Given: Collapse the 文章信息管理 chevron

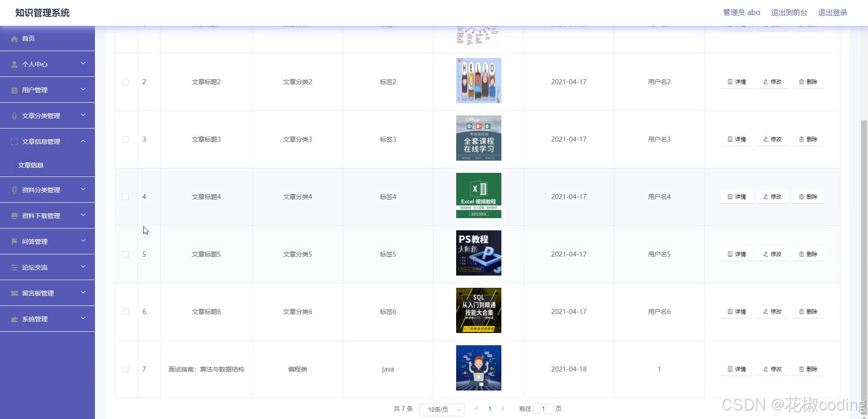Looking at the screenshot, I should [83, 141].
